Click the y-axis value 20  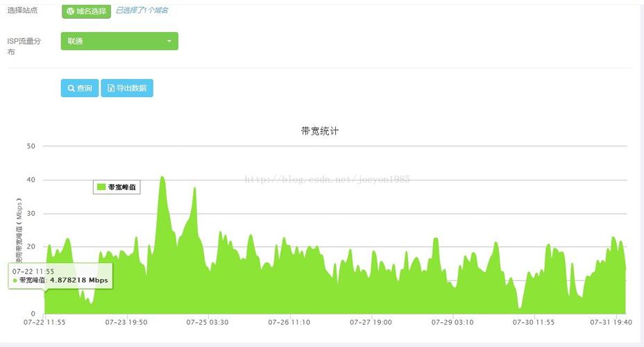[31, 247]
